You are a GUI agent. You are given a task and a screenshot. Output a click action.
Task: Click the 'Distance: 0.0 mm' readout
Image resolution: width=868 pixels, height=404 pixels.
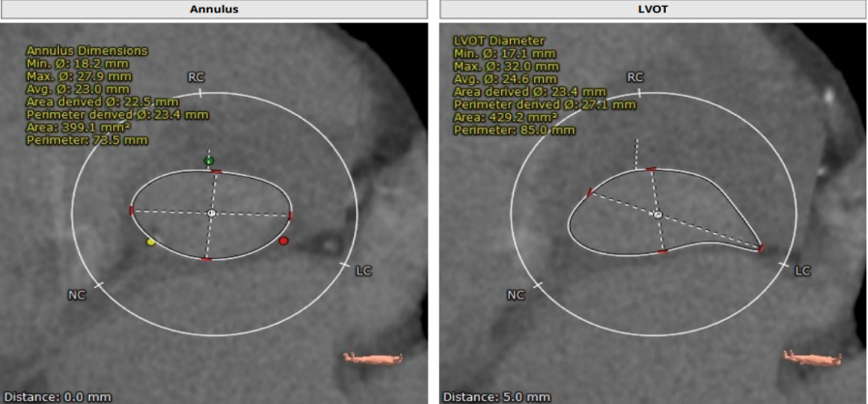point(57,397)
